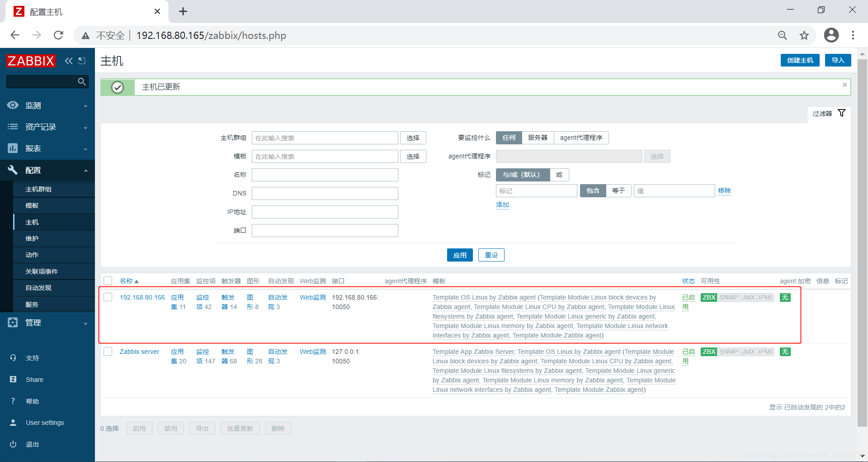Select 或 tag mode
Image resolution: width=868 pixels, height=462 pixels.
(559, 175)
